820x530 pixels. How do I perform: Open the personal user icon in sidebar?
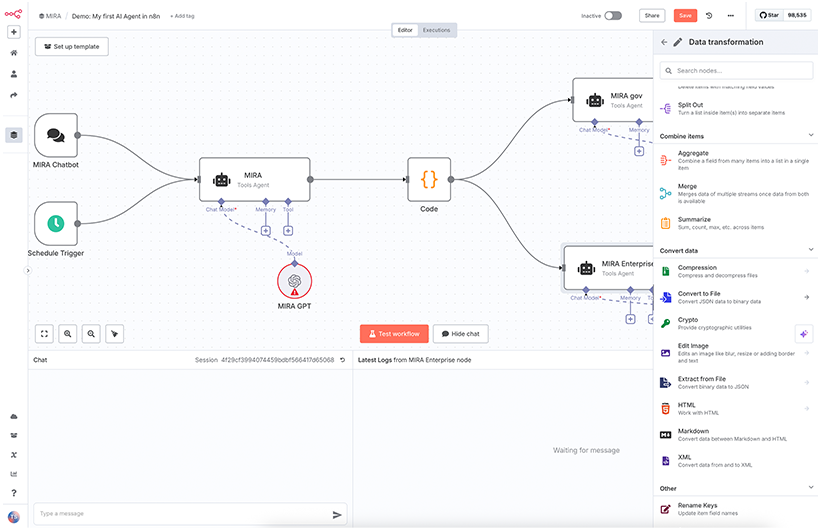(14, 74)
